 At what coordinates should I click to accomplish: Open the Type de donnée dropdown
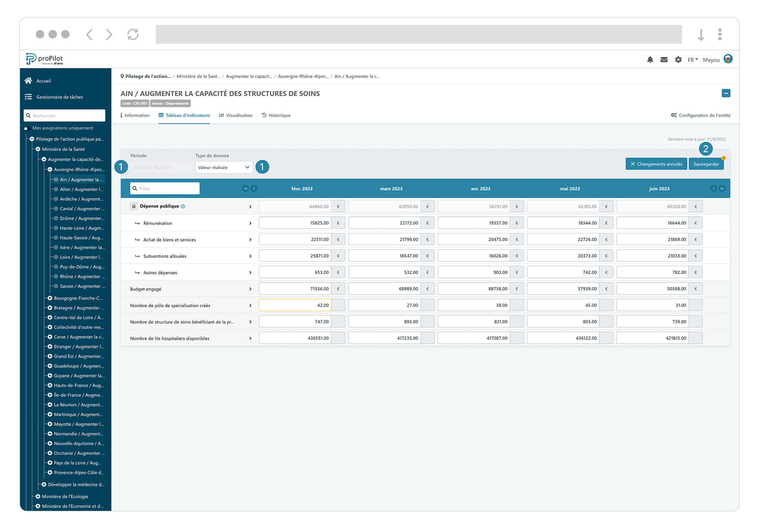[224, 167]
